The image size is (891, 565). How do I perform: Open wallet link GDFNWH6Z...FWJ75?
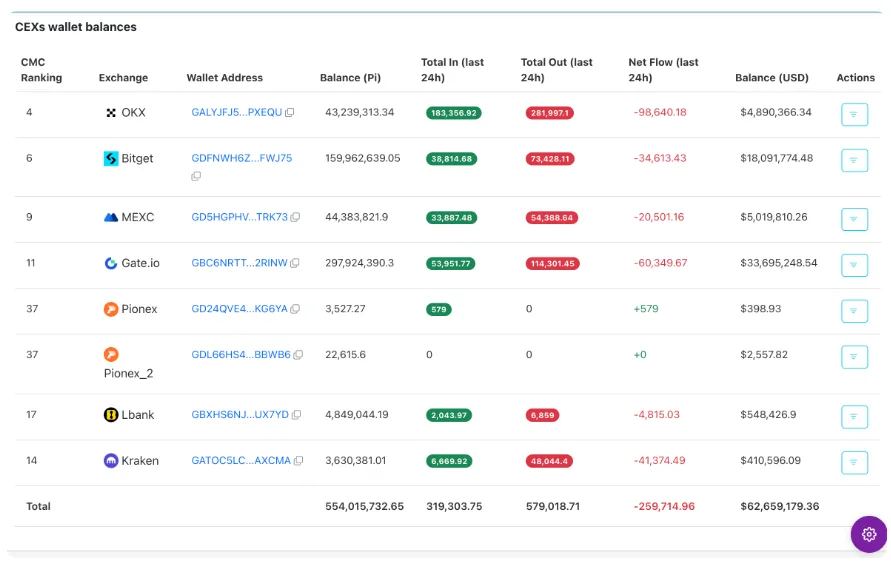click(x=242, y=159)
